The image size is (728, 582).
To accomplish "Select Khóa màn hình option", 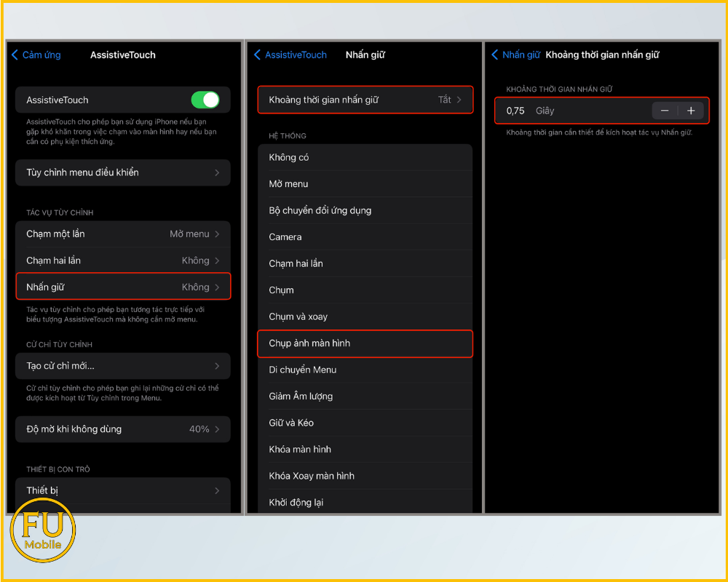I will tap(365, 450).
